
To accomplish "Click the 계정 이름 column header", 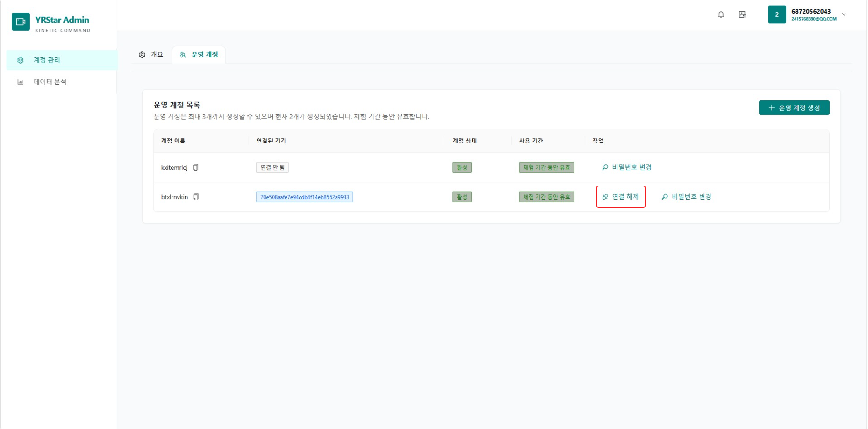I will (173, 141).
